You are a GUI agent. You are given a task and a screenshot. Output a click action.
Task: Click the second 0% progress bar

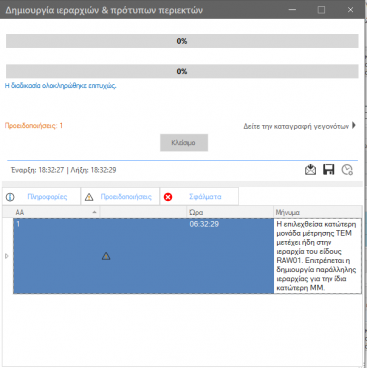182,71
